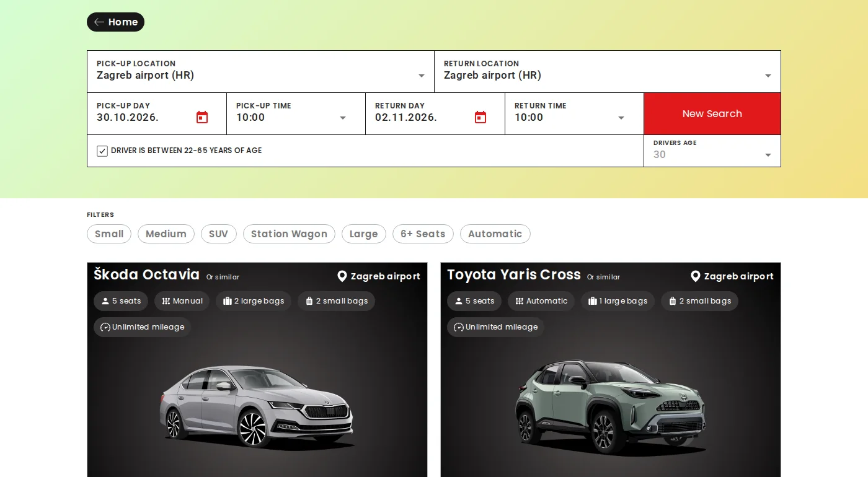
Task: Expand the Pick-up Time dropdown
Action: (x=296, y=113)
